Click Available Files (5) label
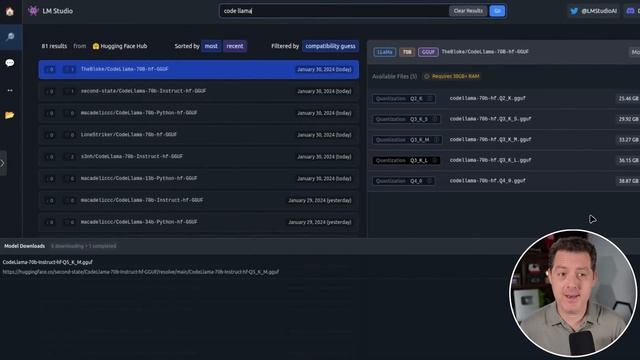 [394, 76]
